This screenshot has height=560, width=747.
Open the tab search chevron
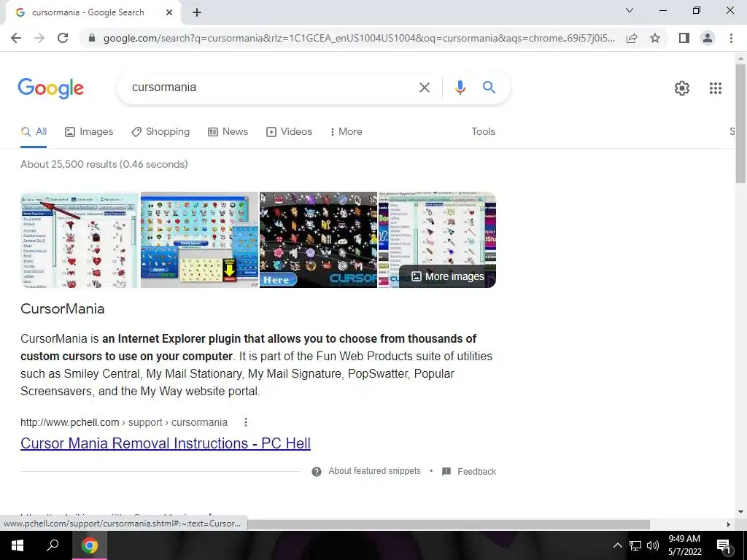click(630, 10)
